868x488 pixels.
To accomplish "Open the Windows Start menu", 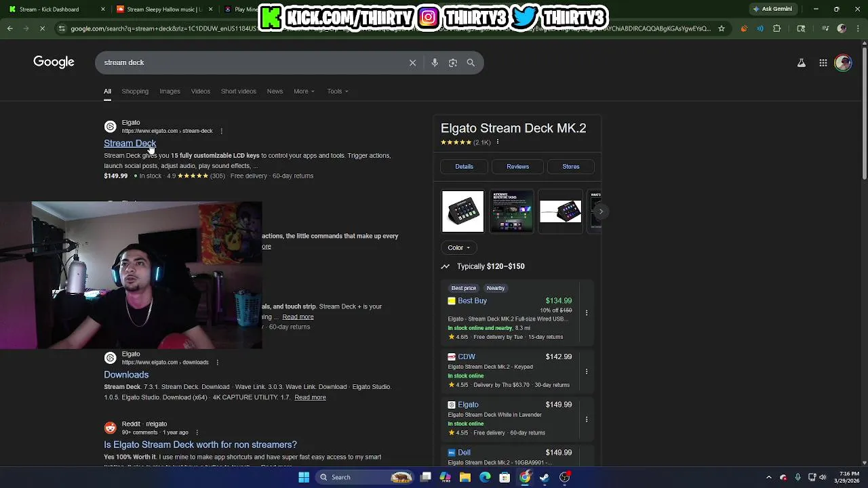I will point(304,477).
